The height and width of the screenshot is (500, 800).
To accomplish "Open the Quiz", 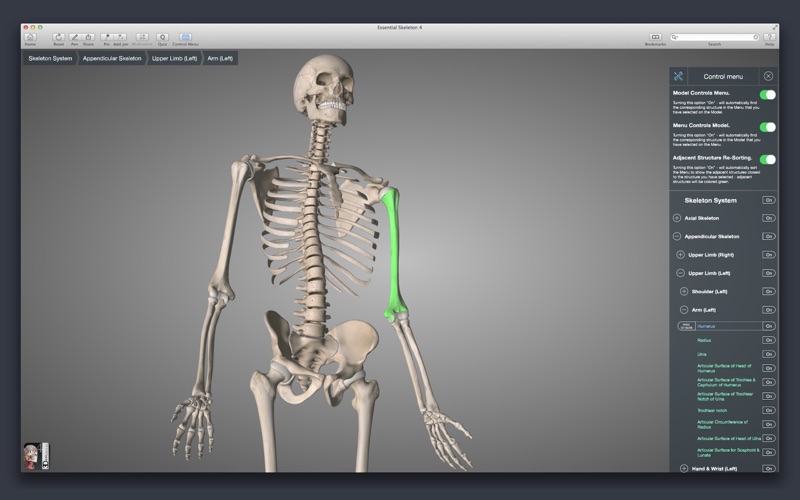I will pyautogui.click(x=162, y=37).
